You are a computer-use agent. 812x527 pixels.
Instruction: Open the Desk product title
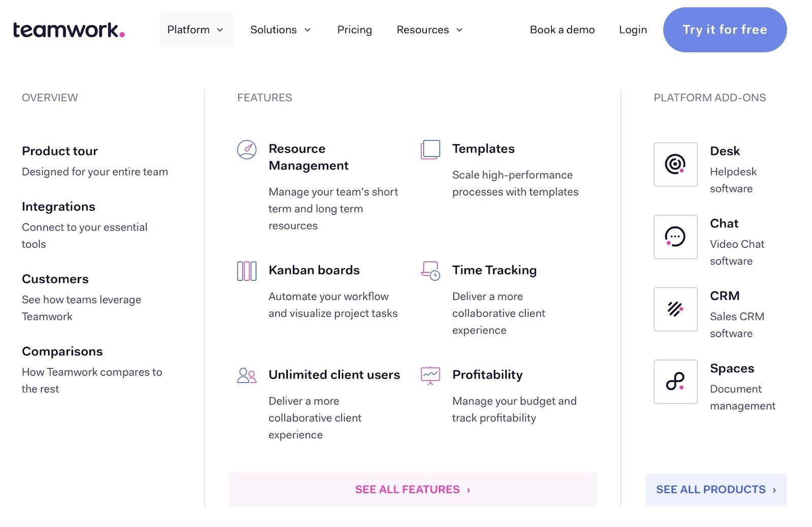(x=725, y=151)
